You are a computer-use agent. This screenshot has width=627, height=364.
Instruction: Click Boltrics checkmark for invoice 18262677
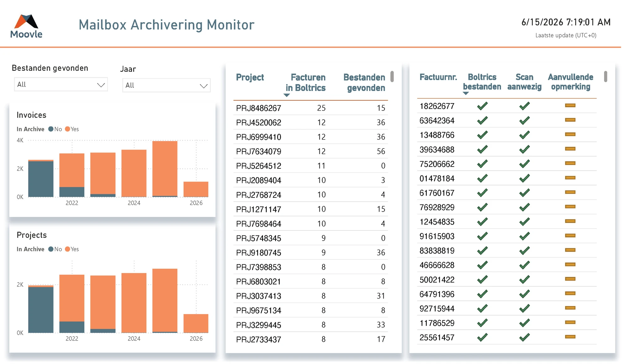click(482, 106)
